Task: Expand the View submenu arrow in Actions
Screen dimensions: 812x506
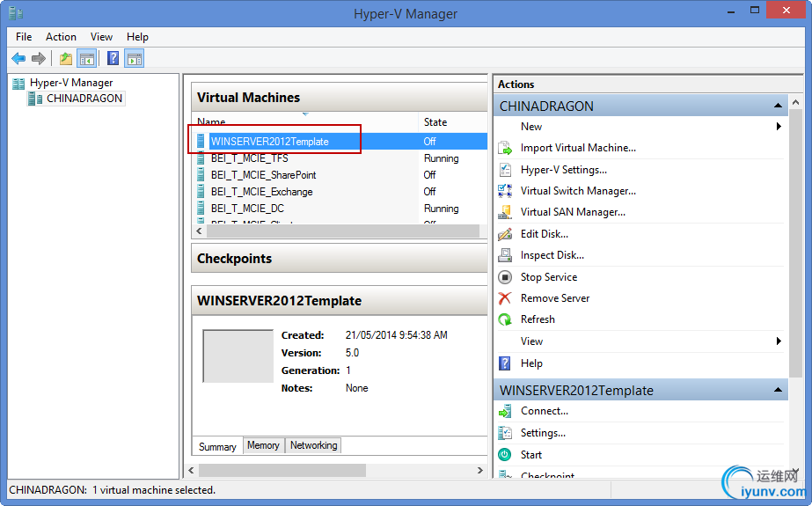Action: pyautogui.click(x=779, y=341)
